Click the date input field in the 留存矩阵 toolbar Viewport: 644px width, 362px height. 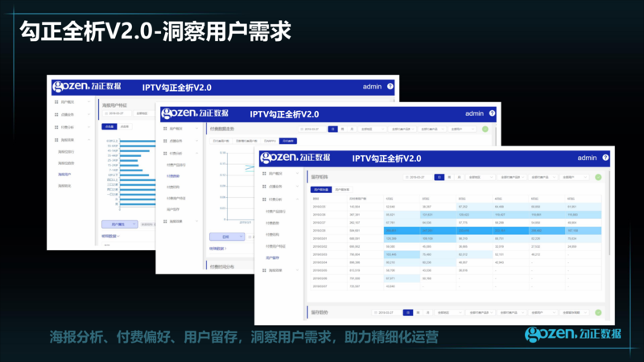click(x=417, y=177)
